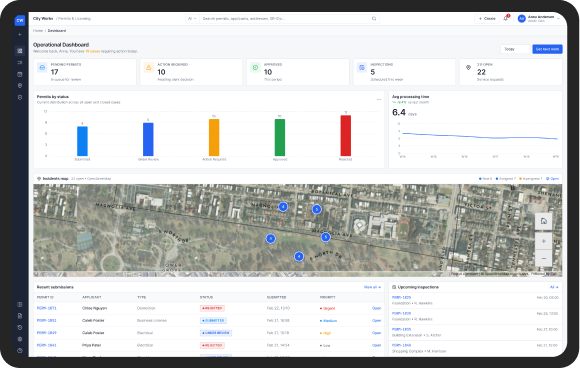
Task: Open the notifications bell
Action: 505,18
